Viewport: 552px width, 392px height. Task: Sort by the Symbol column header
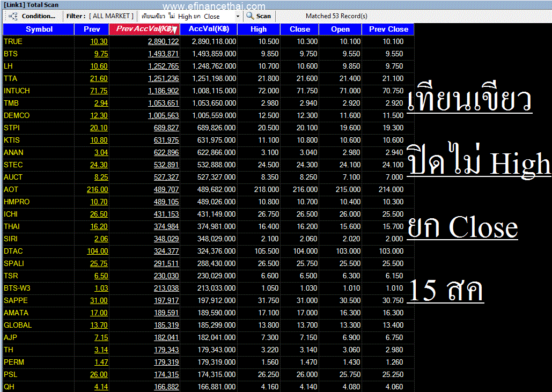(39, 29)
